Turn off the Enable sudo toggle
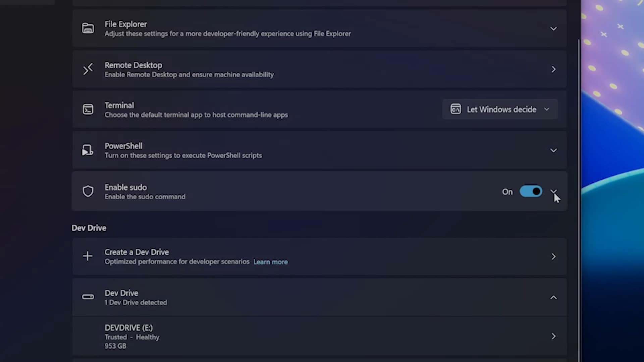 pyautogui.click(x=531, y=191)
